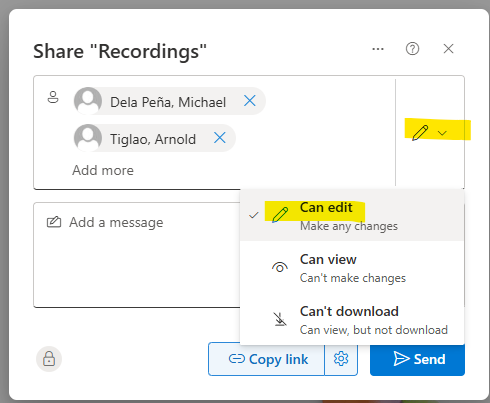This screenshot has width=490, height=403.
Task: Send the sharing invitation
Action: point(417,359)
